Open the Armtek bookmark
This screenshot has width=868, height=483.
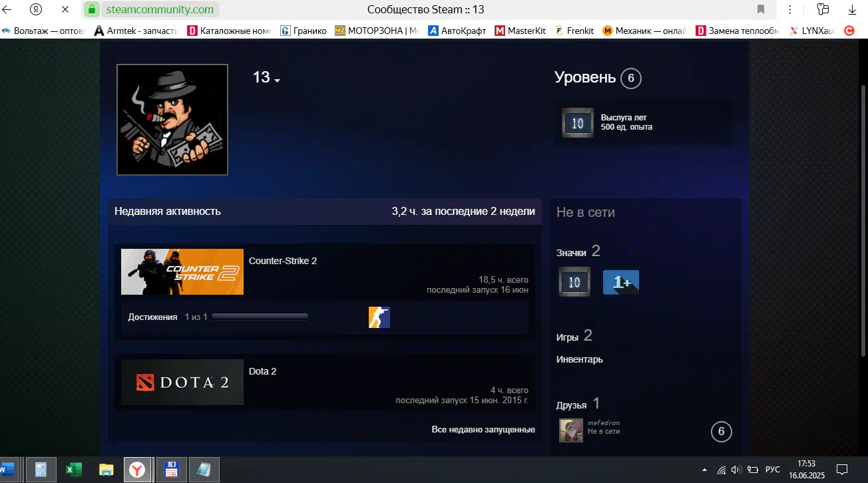[136, 31]
